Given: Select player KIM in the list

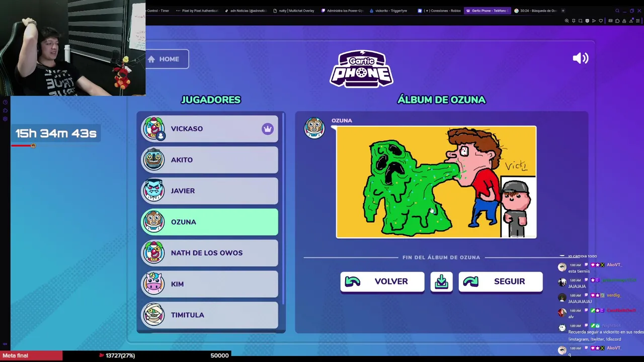Looking at the screenshot, I should 209,284.
